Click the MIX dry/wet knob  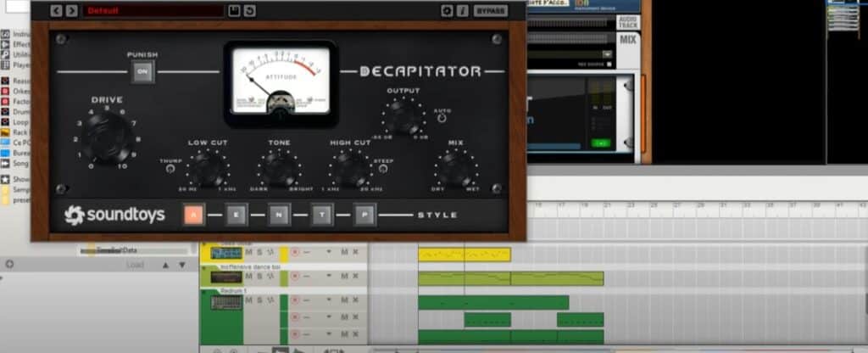click(x=456, y=168)
